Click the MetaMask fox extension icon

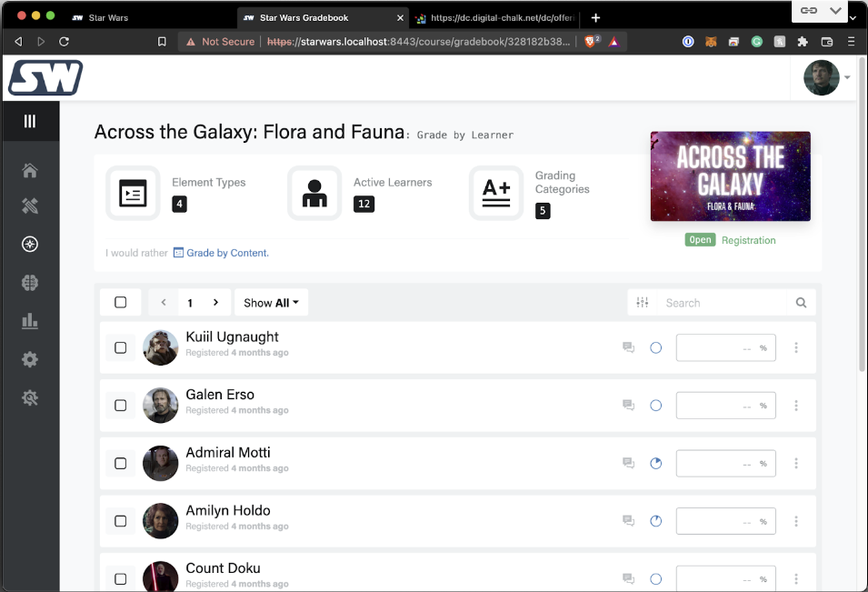click(711, 42)
